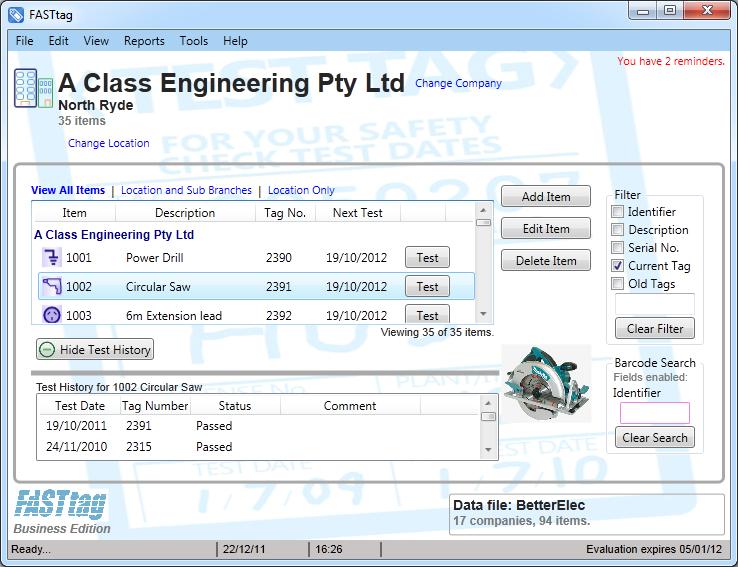
Task: Open the Tools menu
Action: coord(194,41)
